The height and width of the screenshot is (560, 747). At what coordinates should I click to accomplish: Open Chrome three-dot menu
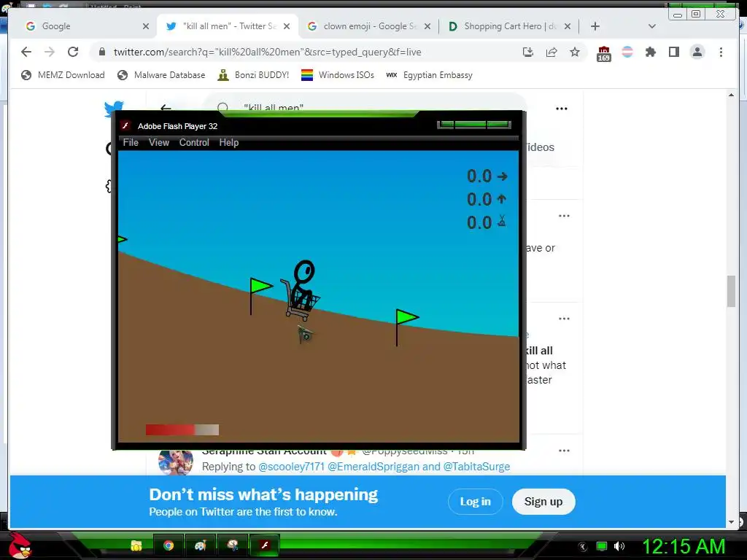721,52
